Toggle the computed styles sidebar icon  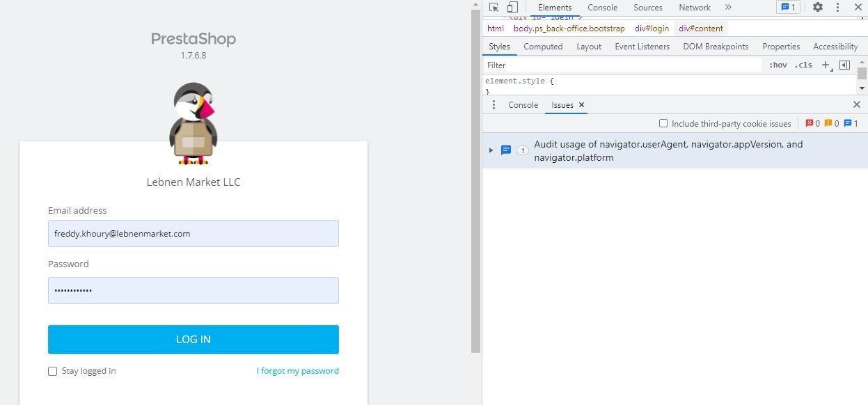pos(844,65)
